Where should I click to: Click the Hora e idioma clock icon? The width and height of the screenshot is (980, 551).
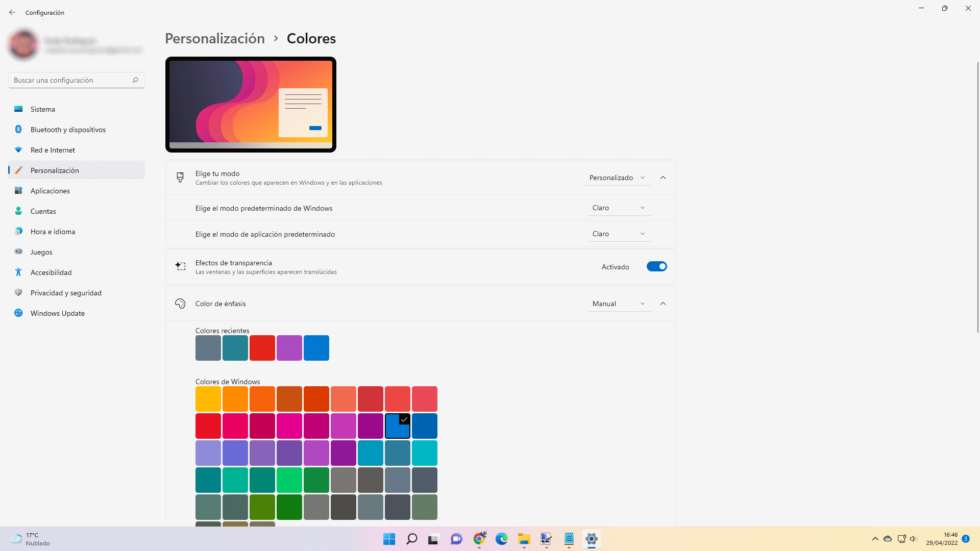18,232
